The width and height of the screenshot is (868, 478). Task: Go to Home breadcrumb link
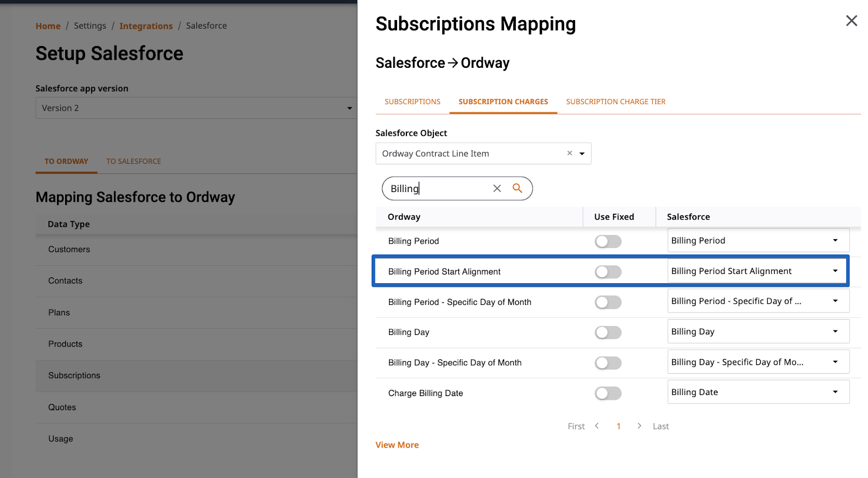click(x=48, y=26)
